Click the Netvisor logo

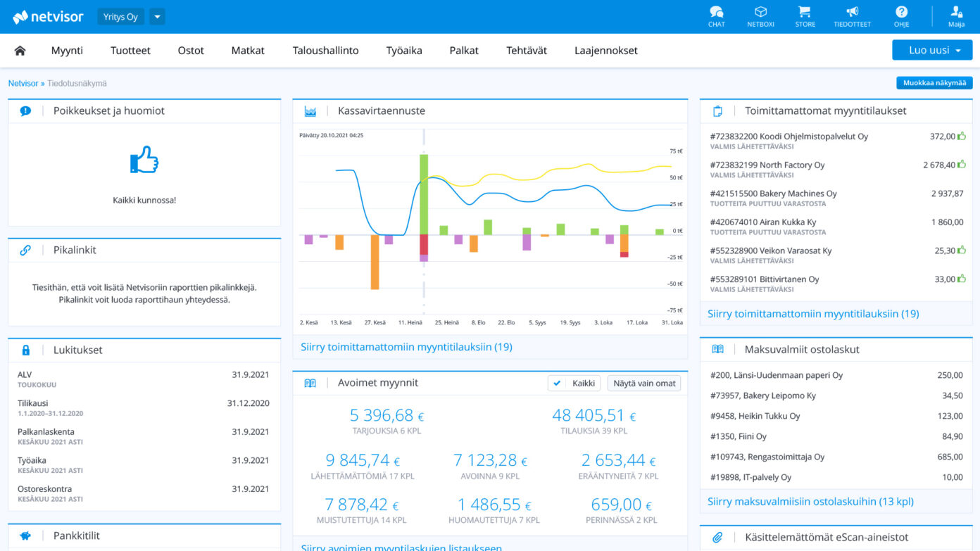(x=48, y=17)
